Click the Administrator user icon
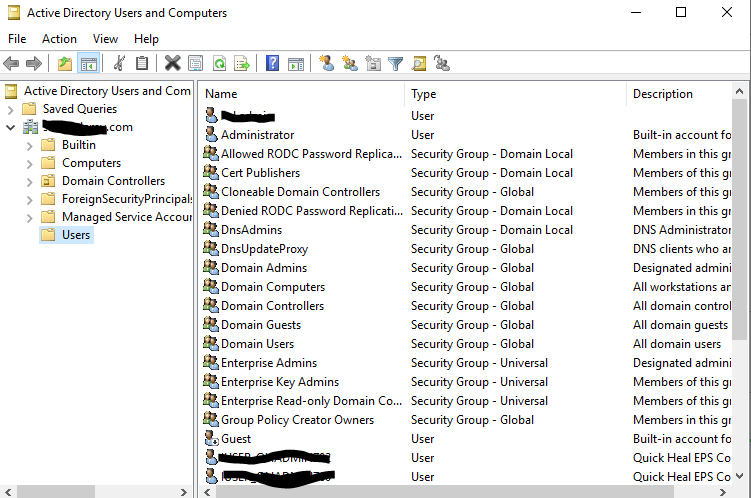The width and height of the screenshot is (751, 498). tap(211, 134)
